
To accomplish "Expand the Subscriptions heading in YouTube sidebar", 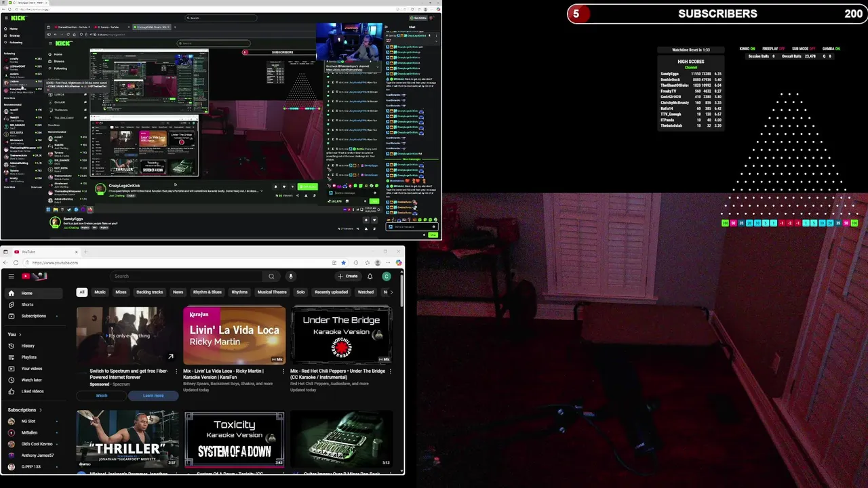I will pos(24,409).
